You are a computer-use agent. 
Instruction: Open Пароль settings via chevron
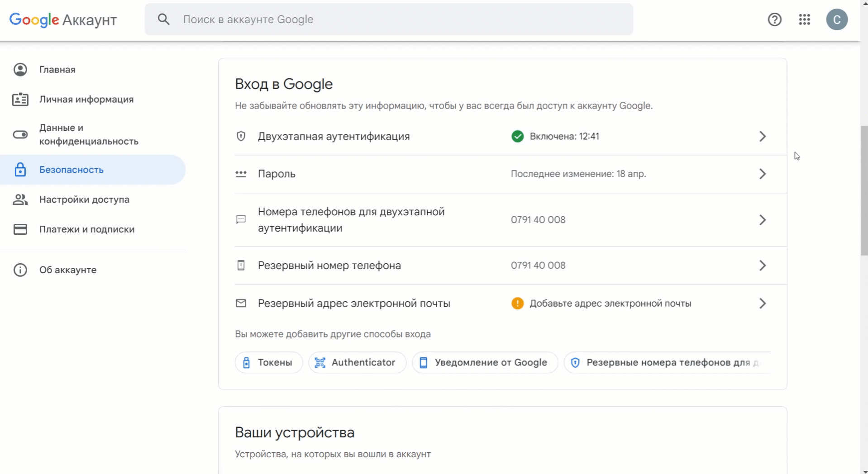pos(763,174)
